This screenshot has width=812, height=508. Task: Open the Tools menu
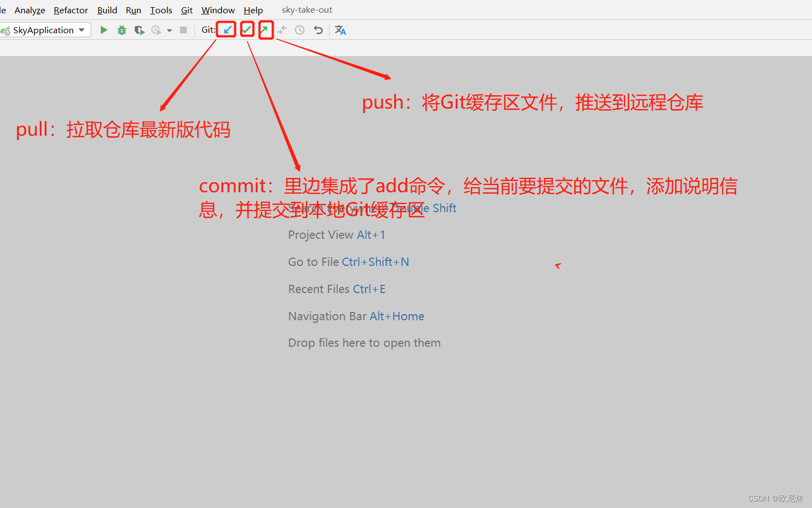[161, 10]
